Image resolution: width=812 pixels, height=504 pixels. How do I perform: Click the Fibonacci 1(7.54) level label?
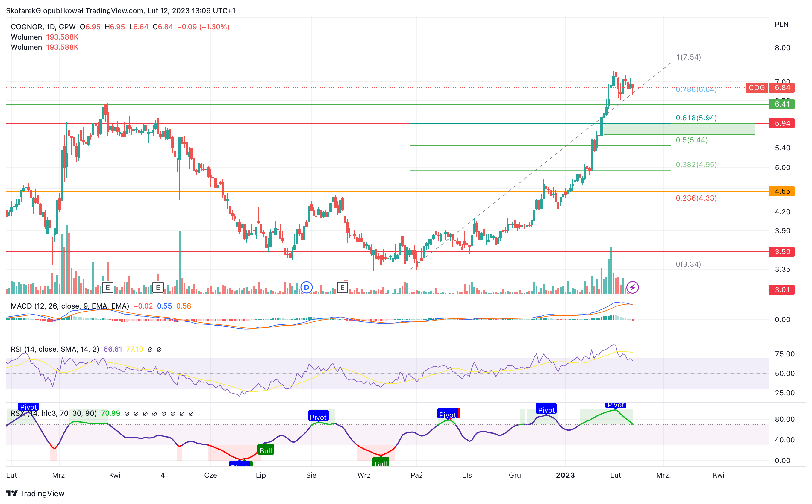[x=689, y=57]
